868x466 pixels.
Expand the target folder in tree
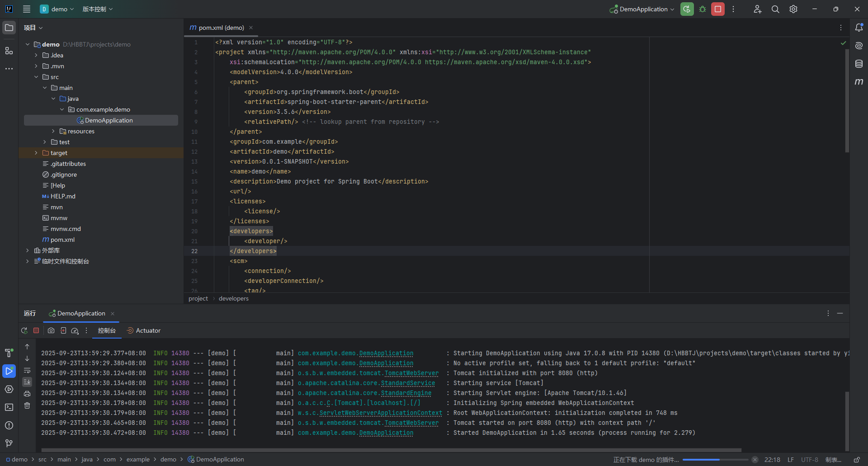(x=36, y=153)
